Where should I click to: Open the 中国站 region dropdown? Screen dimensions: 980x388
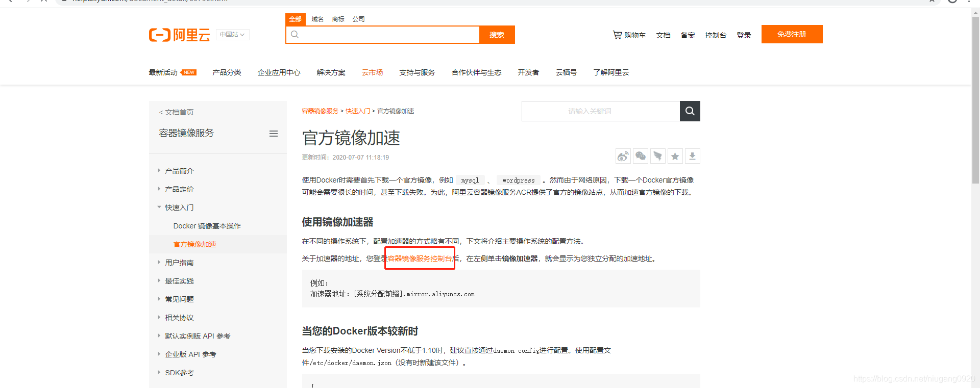coord(232,35)
